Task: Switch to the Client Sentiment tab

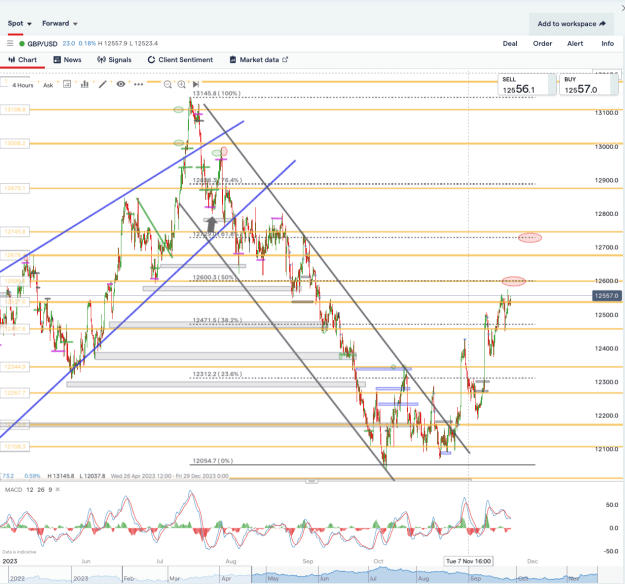Action: 180,60
